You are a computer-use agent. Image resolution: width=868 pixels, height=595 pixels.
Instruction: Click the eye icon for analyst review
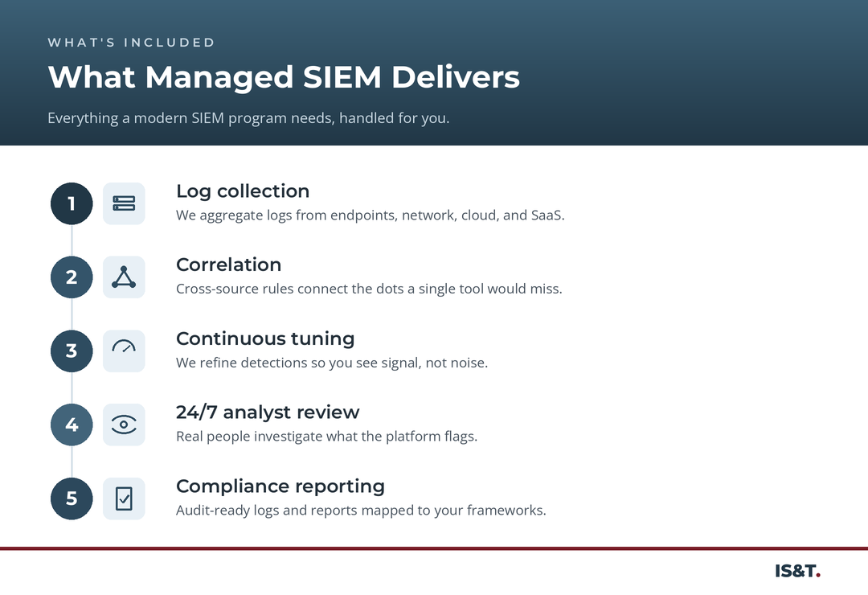click(x=124, y=425)
